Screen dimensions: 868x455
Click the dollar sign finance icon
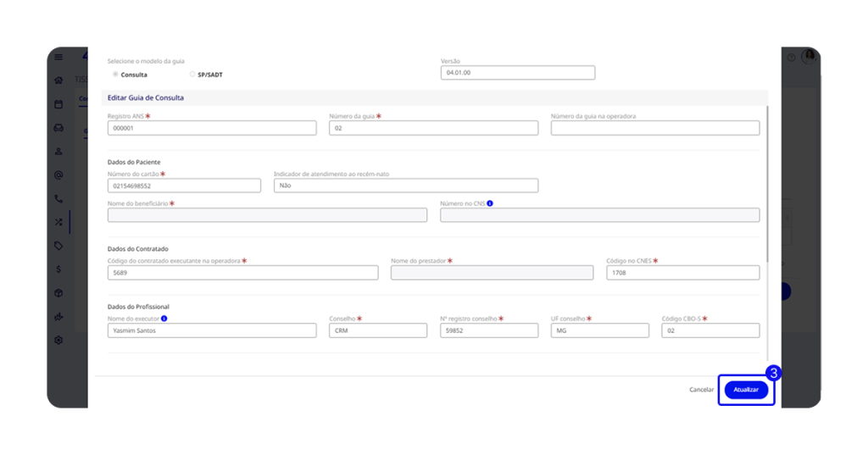(58, 269)
